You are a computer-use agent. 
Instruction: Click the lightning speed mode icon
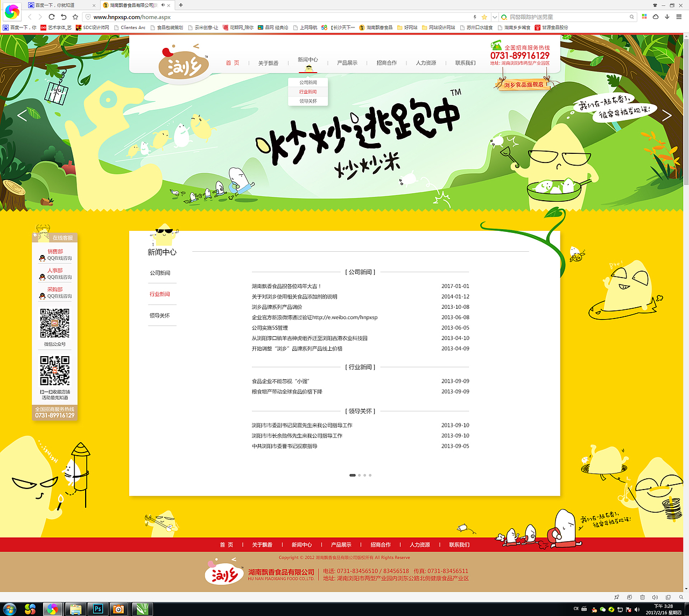coord(475,17)
